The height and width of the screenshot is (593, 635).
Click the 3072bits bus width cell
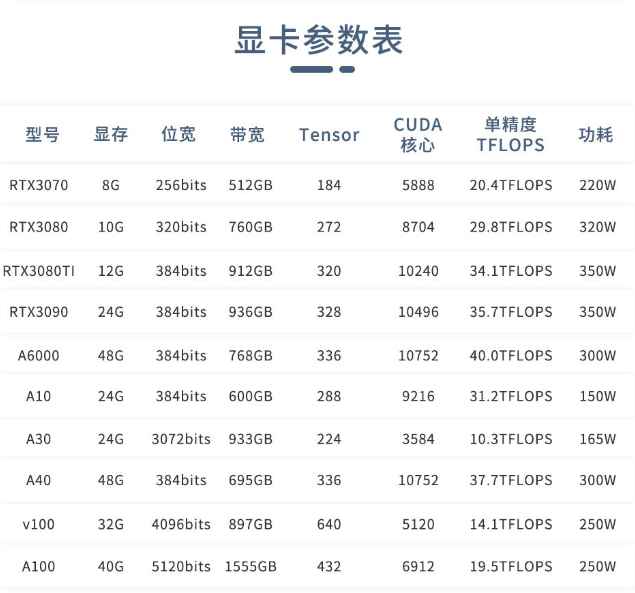point(181,439)
